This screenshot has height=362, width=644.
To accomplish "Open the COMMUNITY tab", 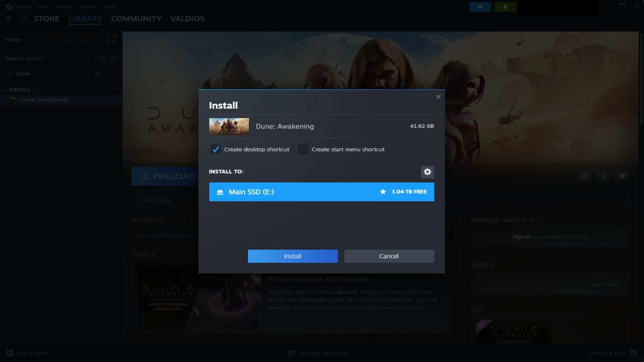I will pyautogui.click(x=136, y=19).
